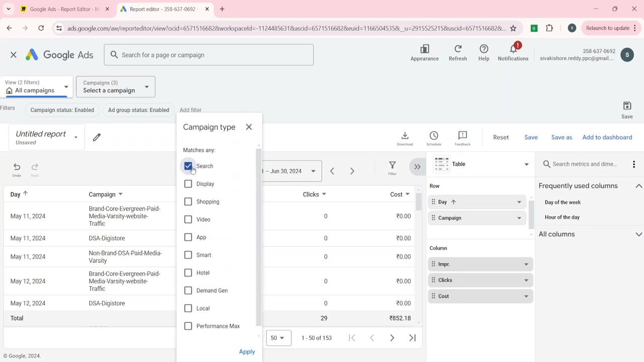Go to the next results page
644x362 pixels.
392,338
